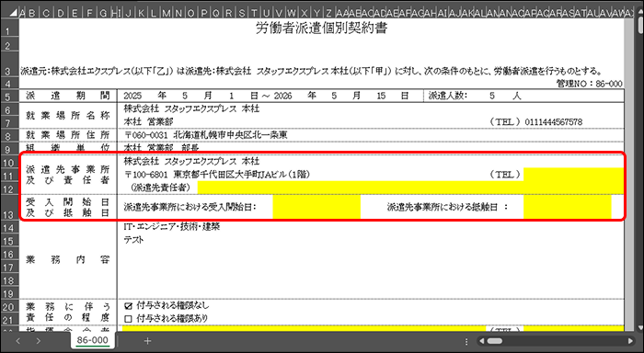Click the 派遣先事業所及び責任者 label cell
The image size is (644, 353).
point(68,175)
